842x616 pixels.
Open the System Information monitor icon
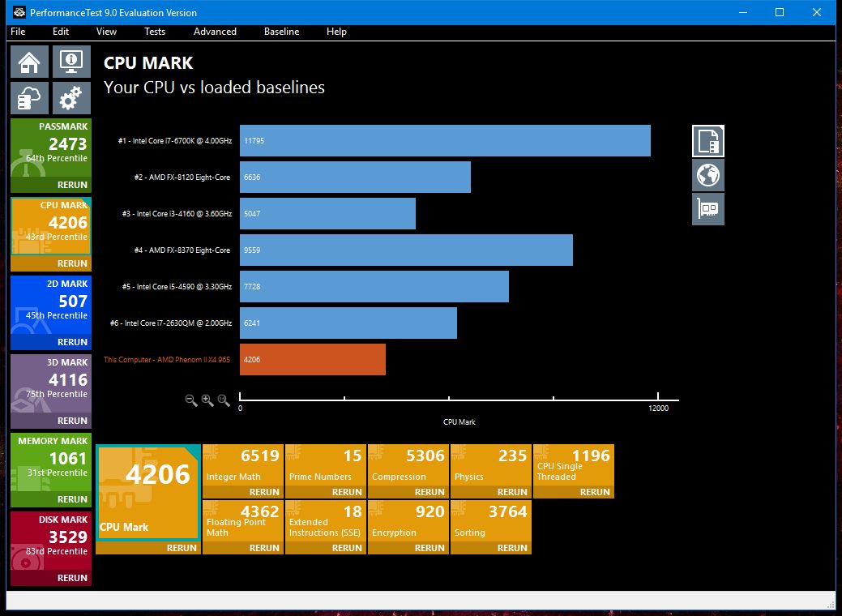pos(71,62)
